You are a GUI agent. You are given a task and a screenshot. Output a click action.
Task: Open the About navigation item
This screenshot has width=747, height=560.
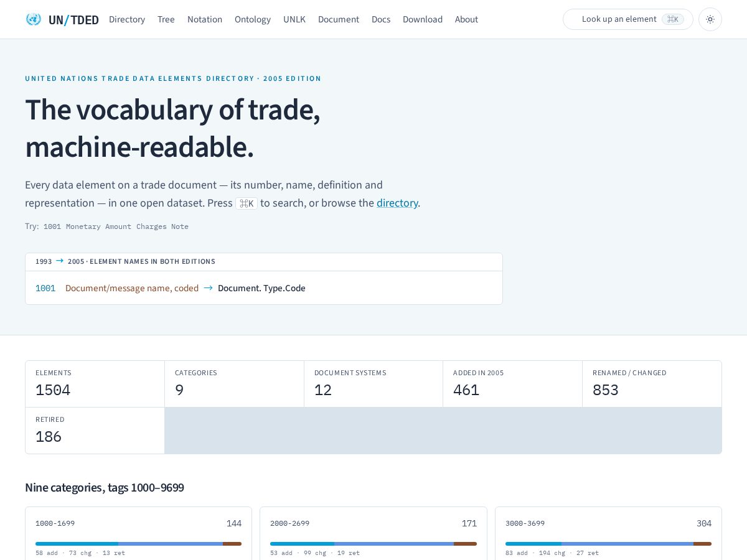point(466,19)
